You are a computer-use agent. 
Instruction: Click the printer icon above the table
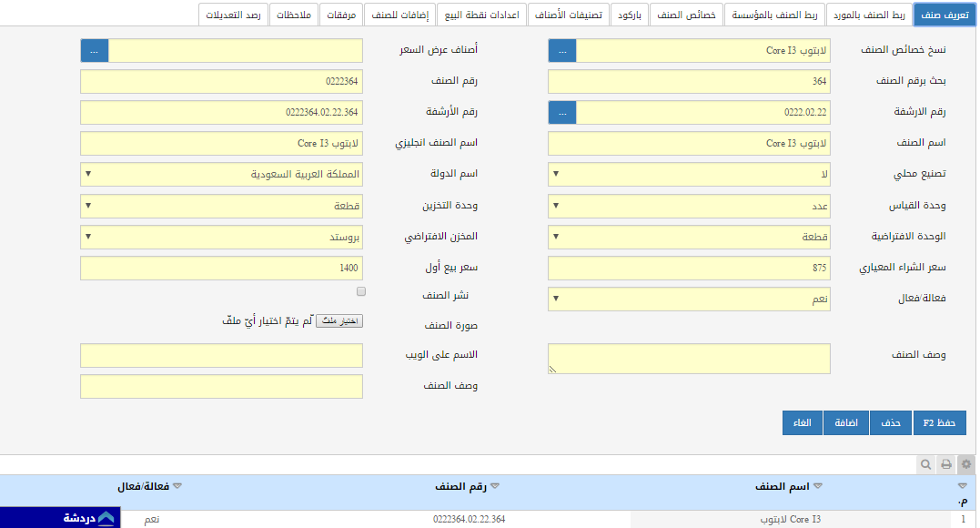pos(946,464)
